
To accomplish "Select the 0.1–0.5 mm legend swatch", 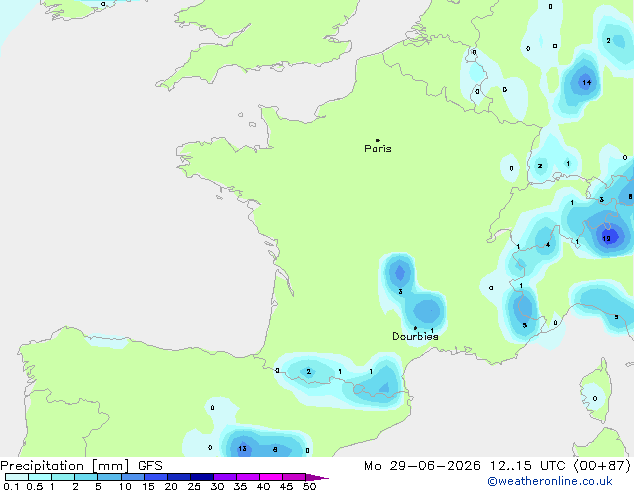I will (17, 477).
